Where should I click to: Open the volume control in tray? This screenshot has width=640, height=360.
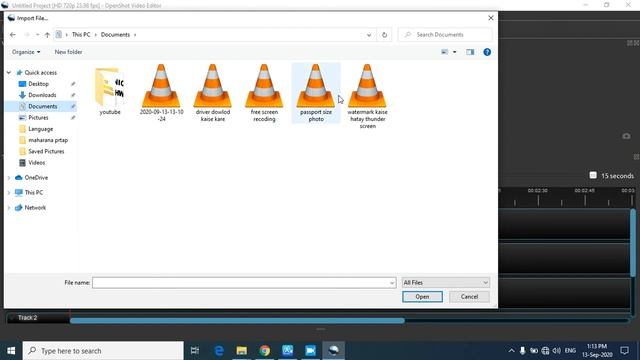pyautogui.click(x=557, y=351)
